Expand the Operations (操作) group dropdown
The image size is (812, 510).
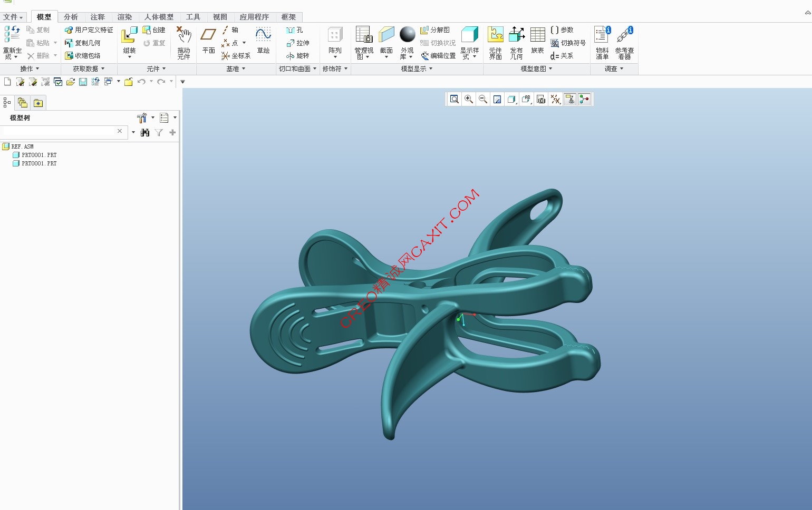click(30, 68)
